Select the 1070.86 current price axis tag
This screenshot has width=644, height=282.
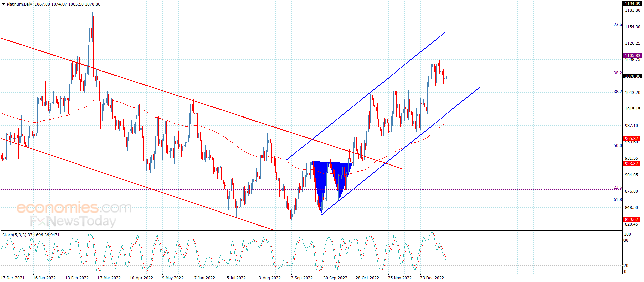632,76
